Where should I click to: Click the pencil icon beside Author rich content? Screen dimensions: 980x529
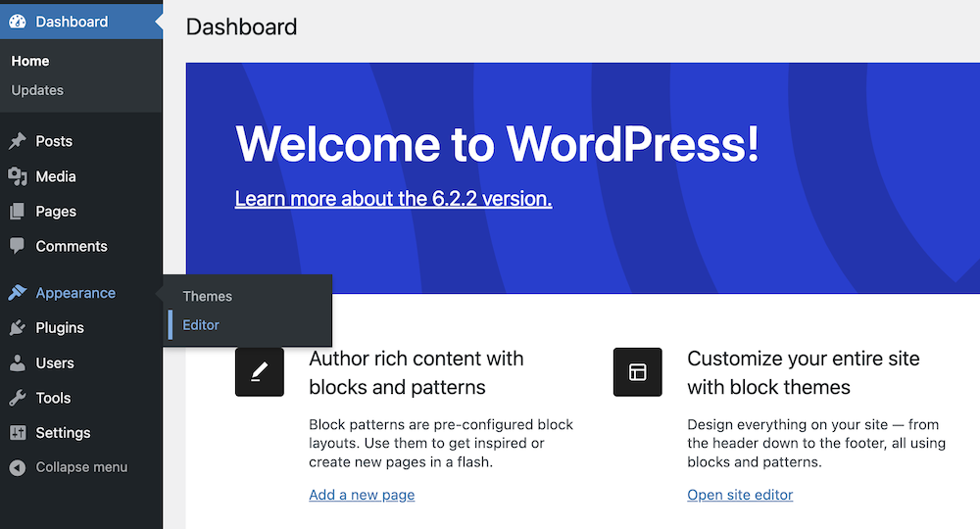tap(260, 372)
